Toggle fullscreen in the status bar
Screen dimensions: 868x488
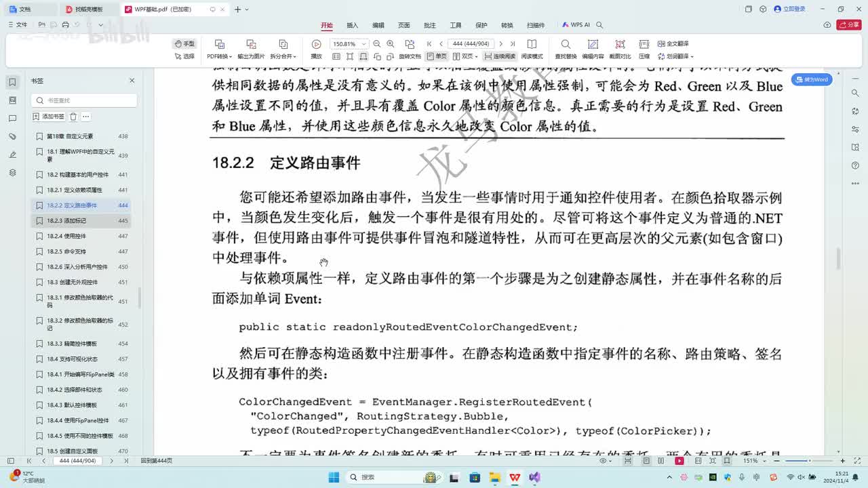tap(856, 461)
